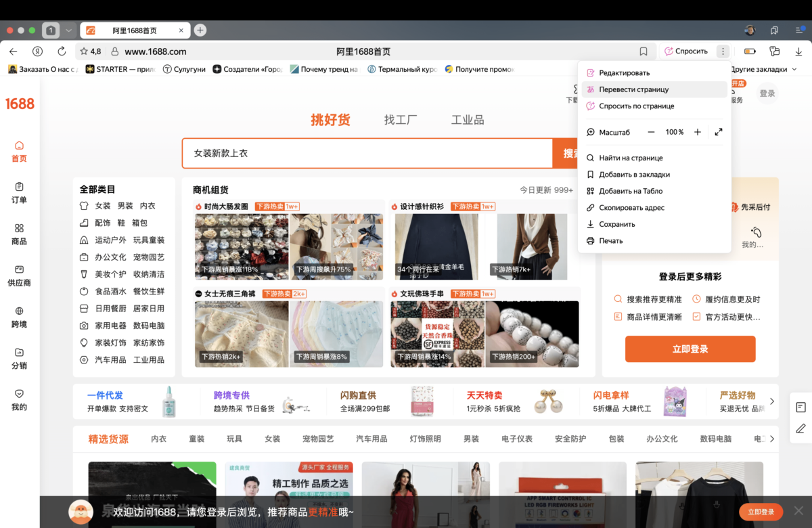Open the 数码电脑 link in the all-categories list
Screen dimensions: 812x528
click(149, 326)
